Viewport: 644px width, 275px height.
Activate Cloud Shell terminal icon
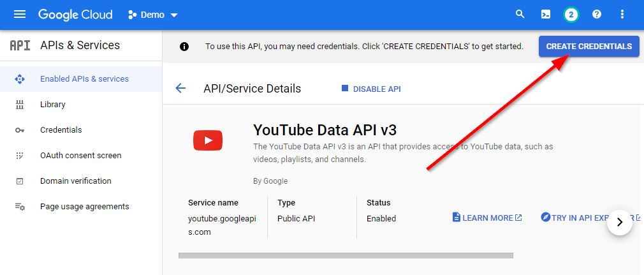[x=546, y=14]
